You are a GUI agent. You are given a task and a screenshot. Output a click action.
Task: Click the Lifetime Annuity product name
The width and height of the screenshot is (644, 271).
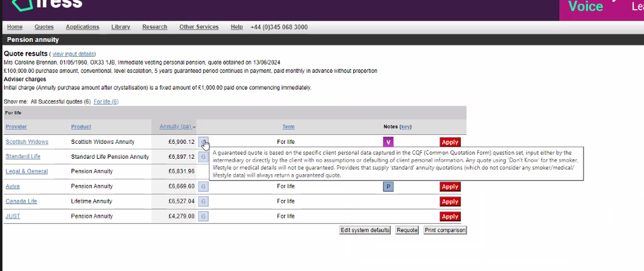point(92,201)
